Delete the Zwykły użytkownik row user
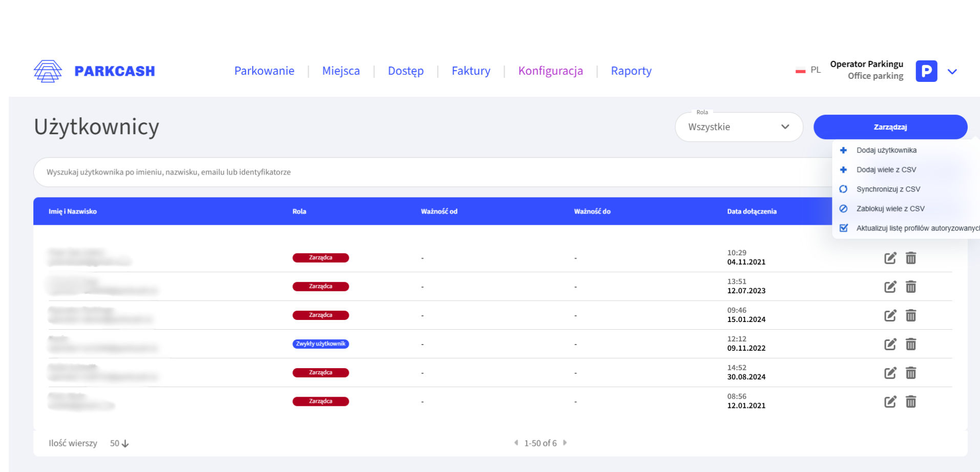This screenshot has height=472, width=980. (910, 344)
